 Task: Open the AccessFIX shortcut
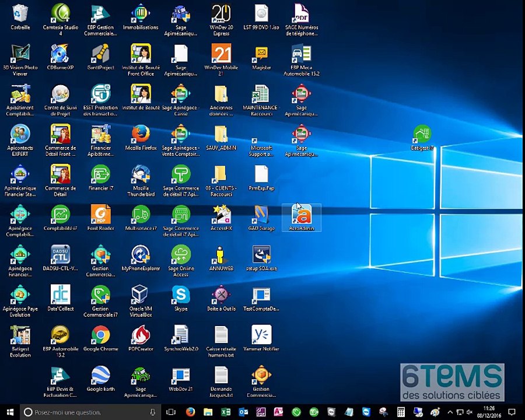(x=221, y=218)
